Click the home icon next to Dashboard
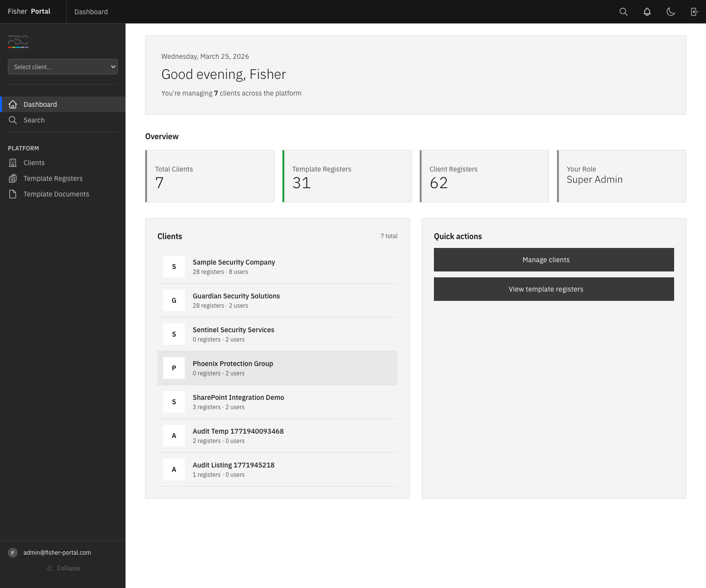 tap(13, 104)
